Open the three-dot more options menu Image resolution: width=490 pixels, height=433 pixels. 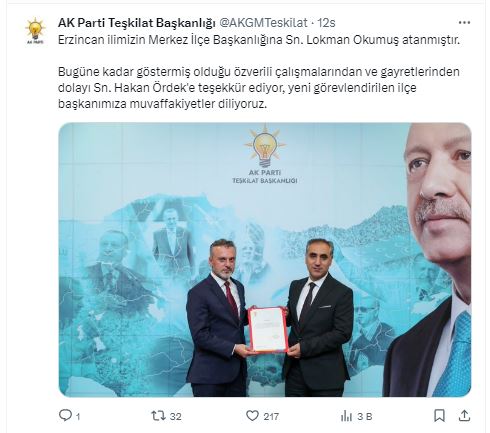[x=464, y=23]
